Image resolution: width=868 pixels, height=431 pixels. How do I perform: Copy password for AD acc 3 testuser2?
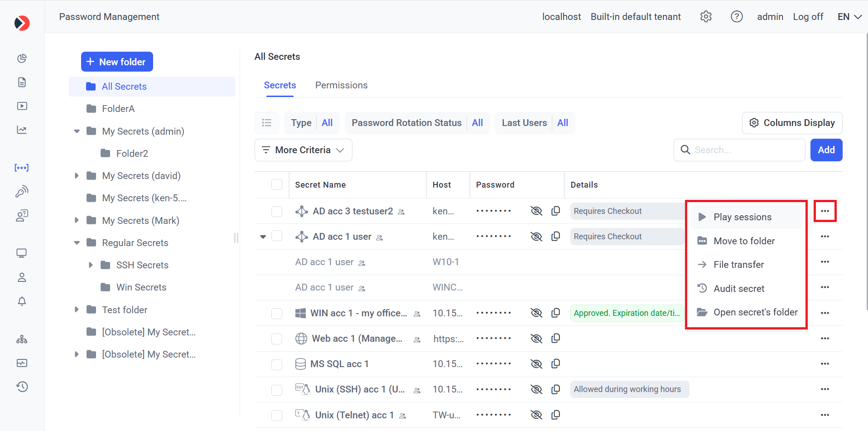(555, 211)
